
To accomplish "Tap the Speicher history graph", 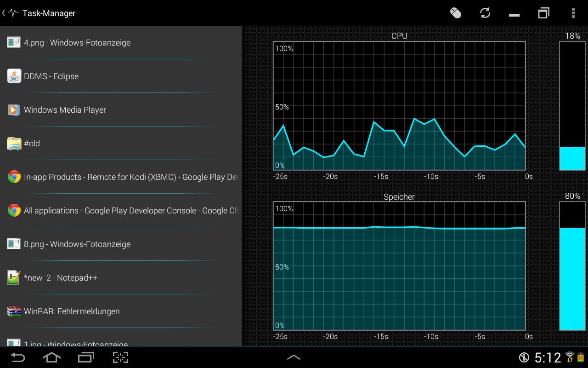I will (399, 266).
